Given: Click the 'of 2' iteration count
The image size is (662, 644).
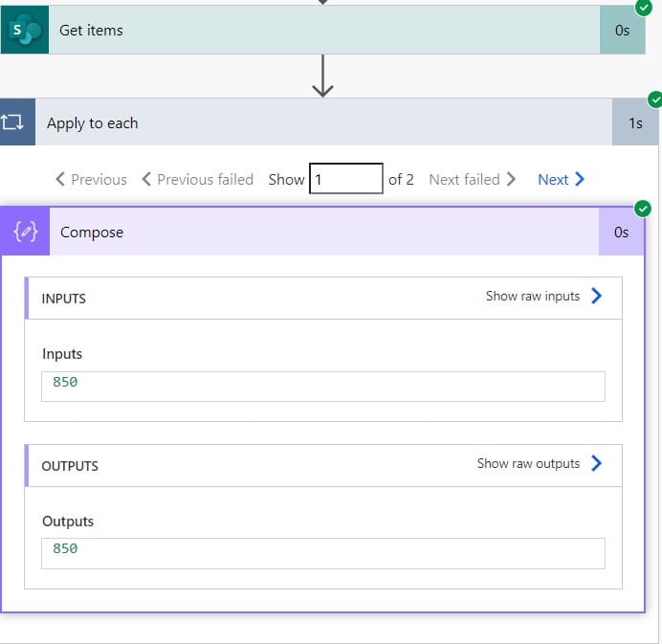Looking at the screenshot, I should (x=401, y=180).
